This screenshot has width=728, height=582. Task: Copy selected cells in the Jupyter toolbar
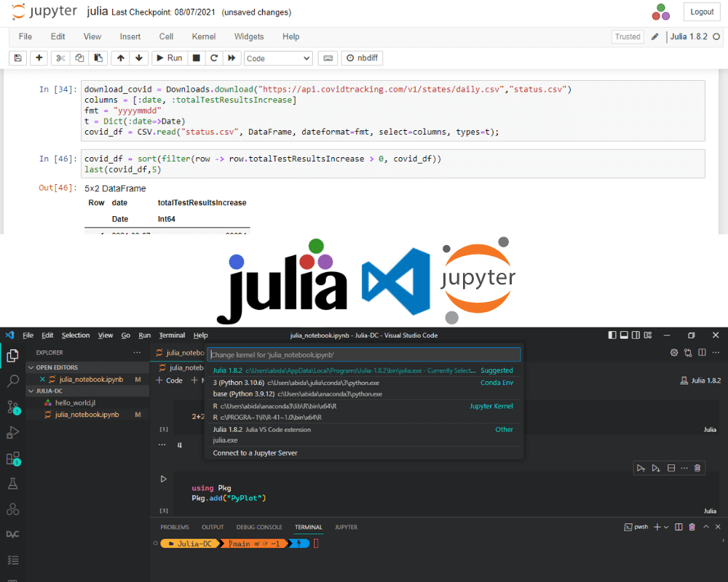[79, 58]
